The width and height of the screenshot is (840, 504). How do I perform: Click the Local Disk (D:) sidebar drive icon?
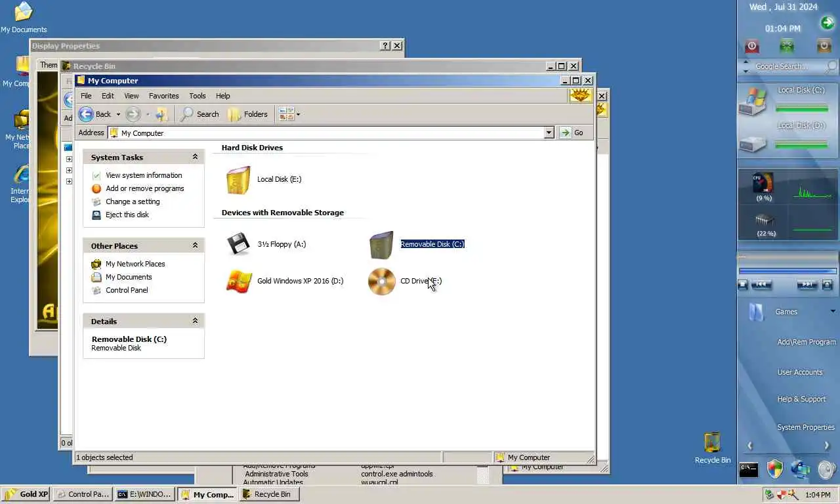[x=753, y=142]
